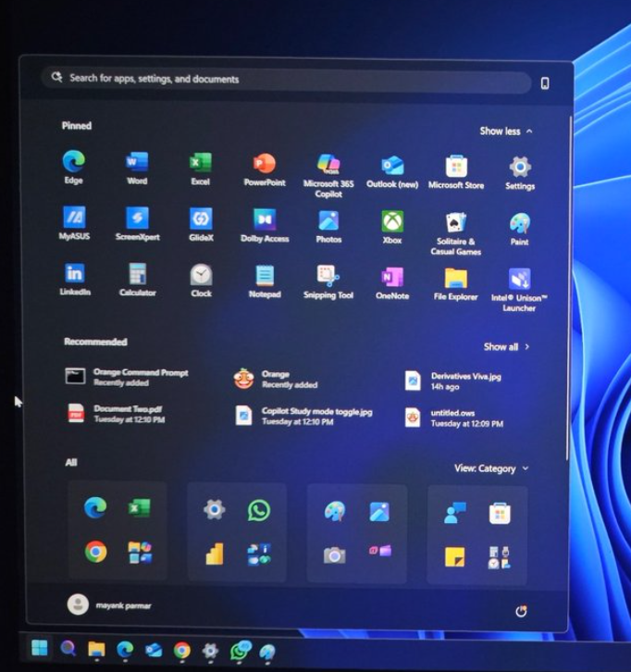The width and height of the screenshot is (631, 672).
Task: Open the Edge app in Pinned
Action: [74, 167]
